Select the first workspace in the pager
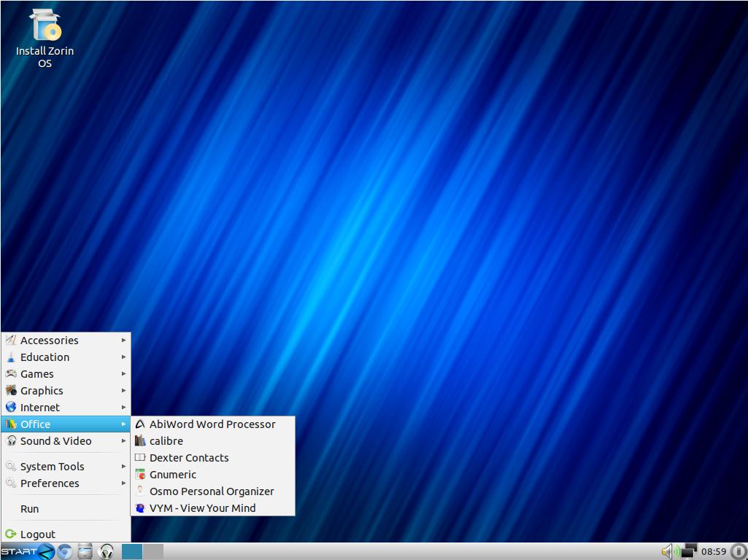 coord(132,551)
